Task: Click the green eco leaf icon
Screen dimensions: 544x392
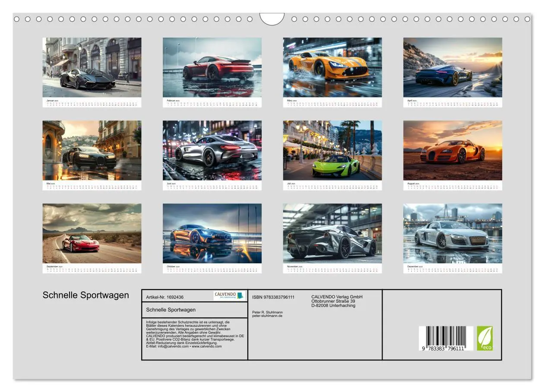Action: [x=484, y=338]
